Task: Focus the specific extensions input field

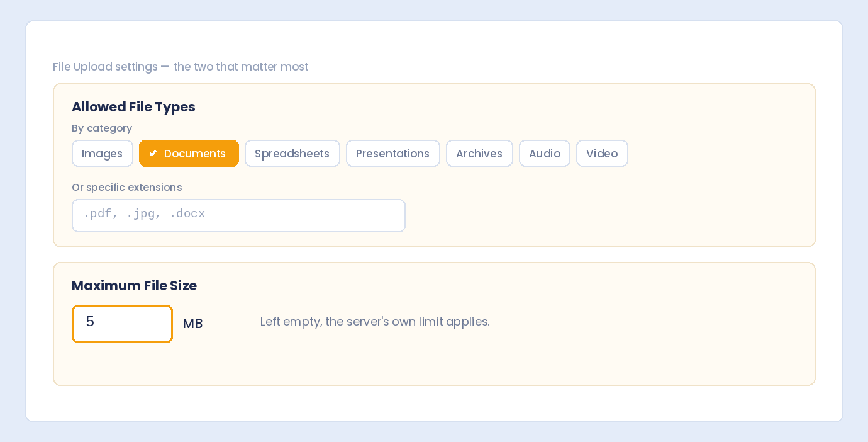Action: 238,215
